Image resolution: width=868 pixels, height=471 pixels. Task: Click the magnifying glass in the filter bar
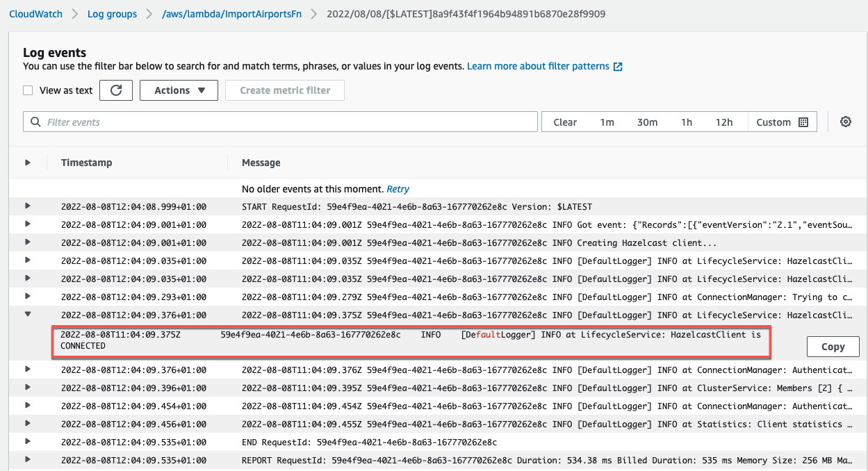35,122
